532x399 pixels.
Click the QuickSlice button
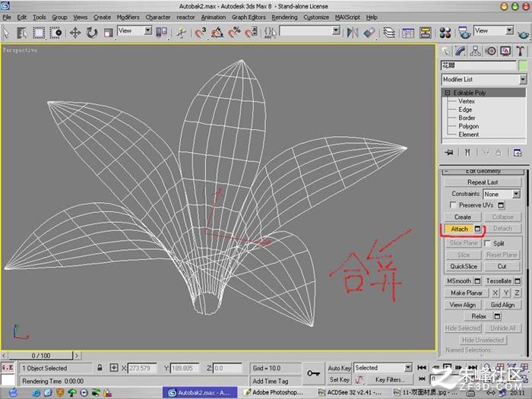[x=464, y=266]
